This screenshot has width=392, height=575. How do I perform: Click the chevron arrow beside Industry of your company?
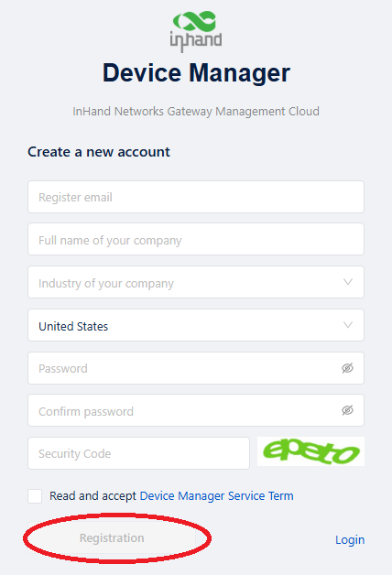click(x=348, y=282)
